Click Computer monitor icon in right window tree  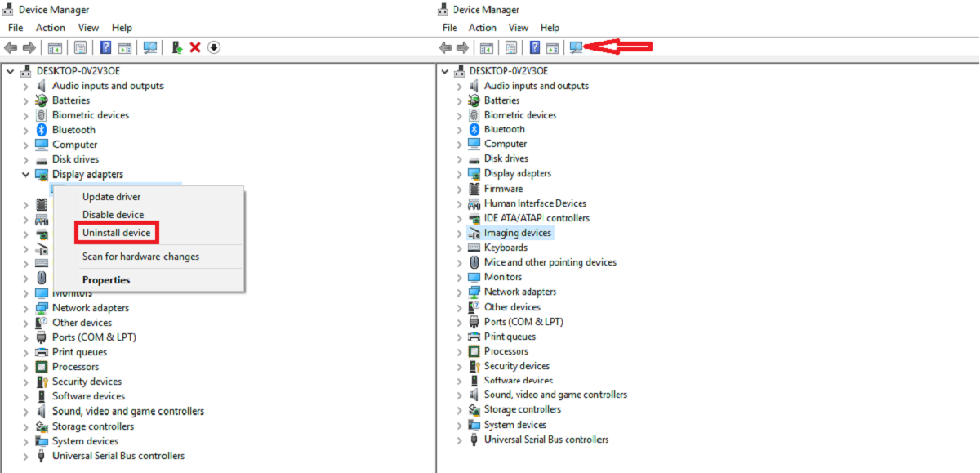click(x=474, y=144)
